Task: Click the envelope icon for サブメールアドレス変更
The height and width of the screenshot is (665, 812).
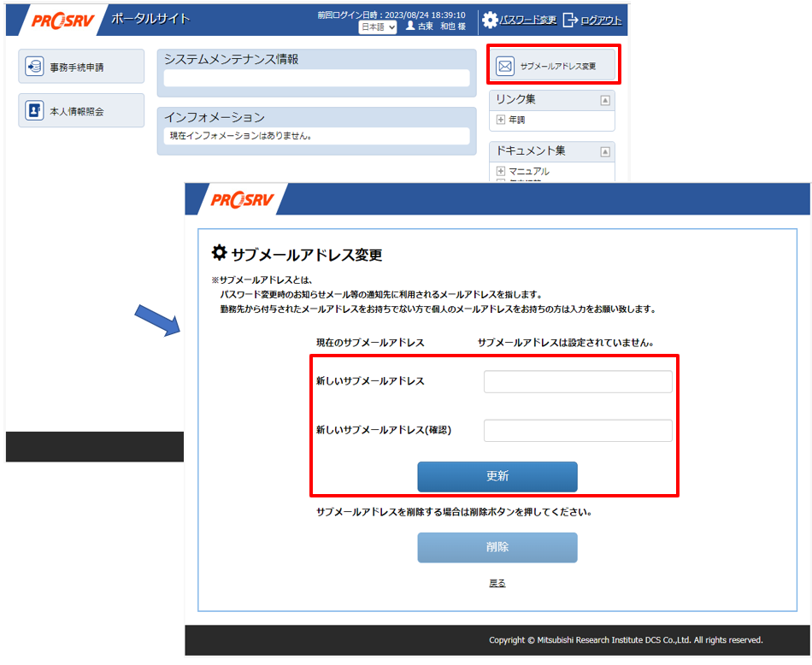Action: (x=505, y=66)
